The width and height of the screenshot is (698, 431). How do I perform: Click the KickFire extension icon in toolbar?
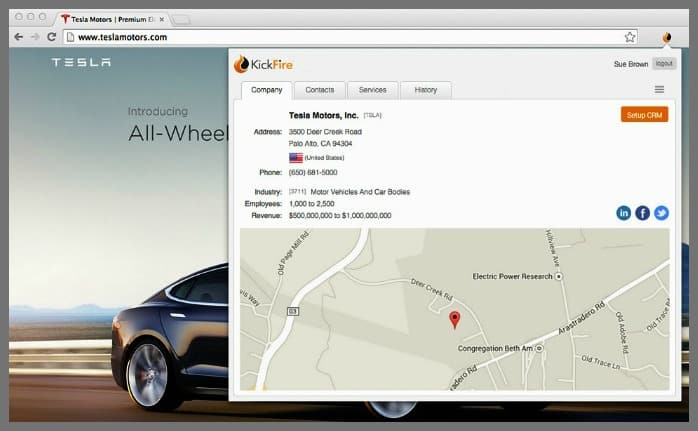point(667,37)
